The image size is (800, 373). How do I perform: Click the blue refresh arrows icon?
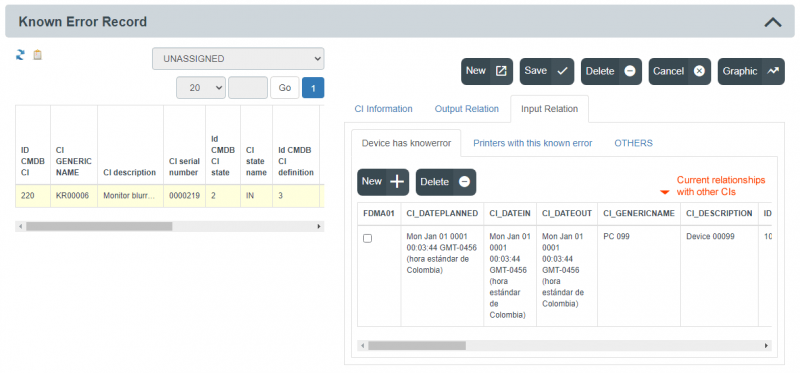click(20, 55)
